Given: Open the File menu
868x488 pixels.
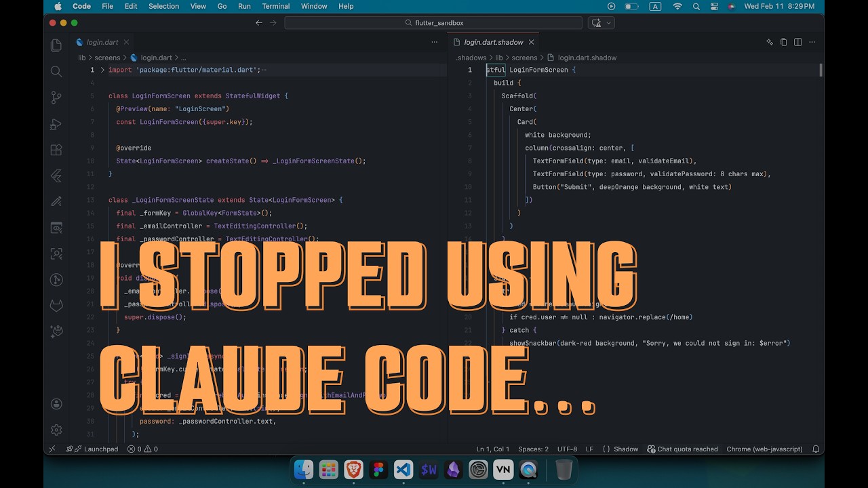Looking at the screenshot, I should [107, 6].
